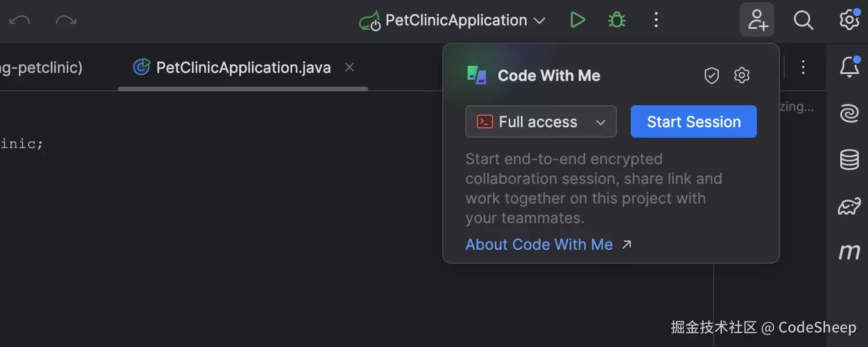868x347 pixels.
Task: Open the Maven tool window
Action: pos(849,252)
